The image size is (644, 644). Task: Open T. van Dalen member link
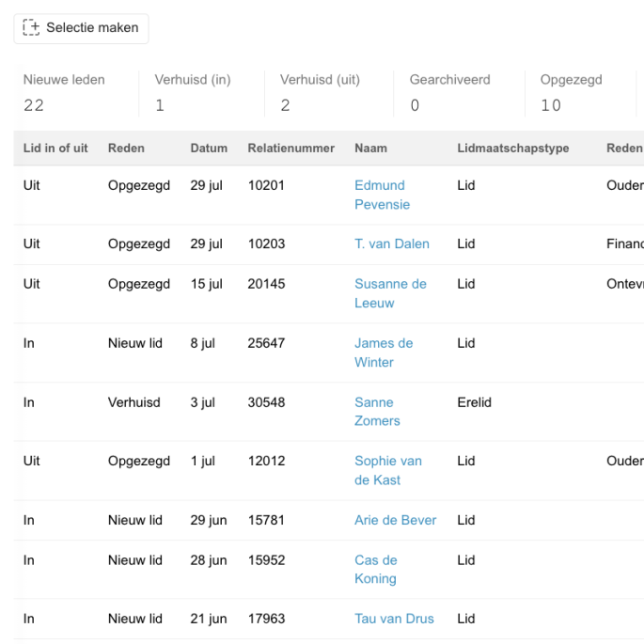point(391,243)
